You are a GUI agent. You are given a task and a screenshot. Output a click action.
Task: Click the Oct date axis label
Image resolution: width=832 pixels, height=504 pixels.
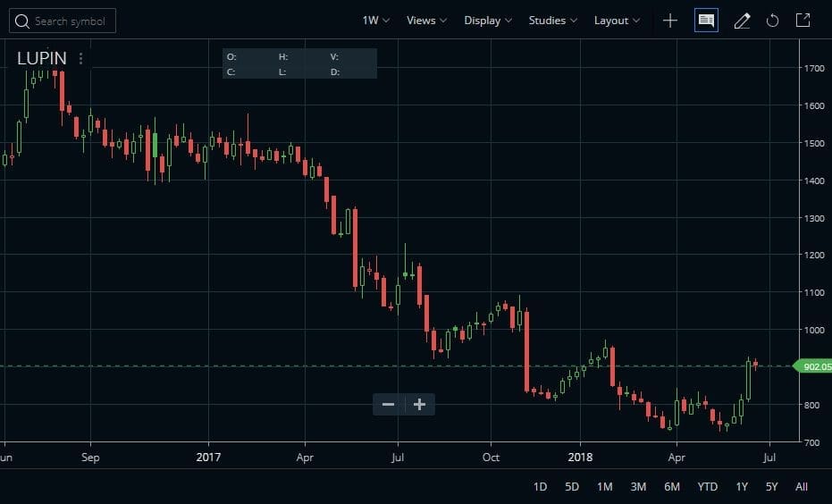point(491,458)
